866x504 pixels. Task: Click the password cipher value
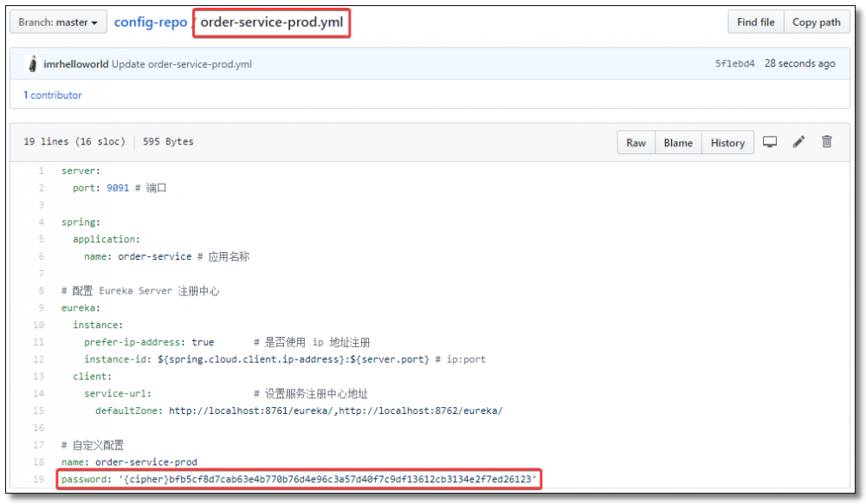click(x=327, y=479)
